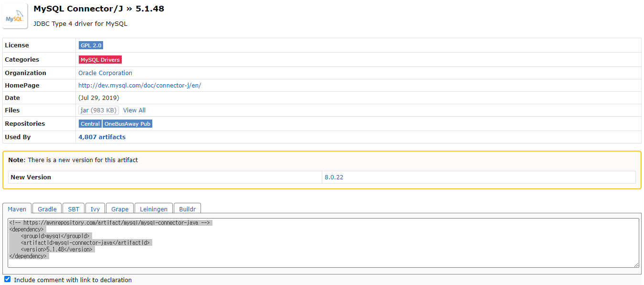Click the View All files link
Image resolution: width=644 pixels, height=285 pixels.
[x=134, y=110]
